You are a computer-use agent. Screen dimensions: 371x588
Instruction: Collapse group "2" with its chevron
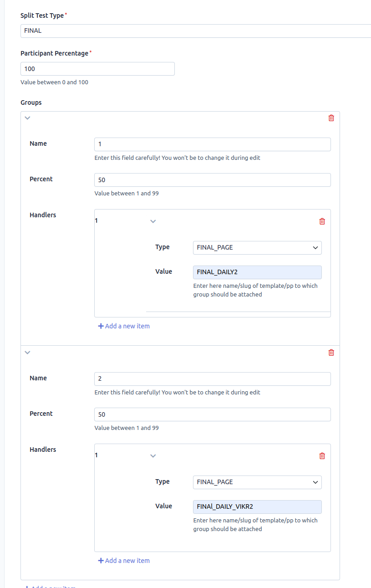coord(27,352)
